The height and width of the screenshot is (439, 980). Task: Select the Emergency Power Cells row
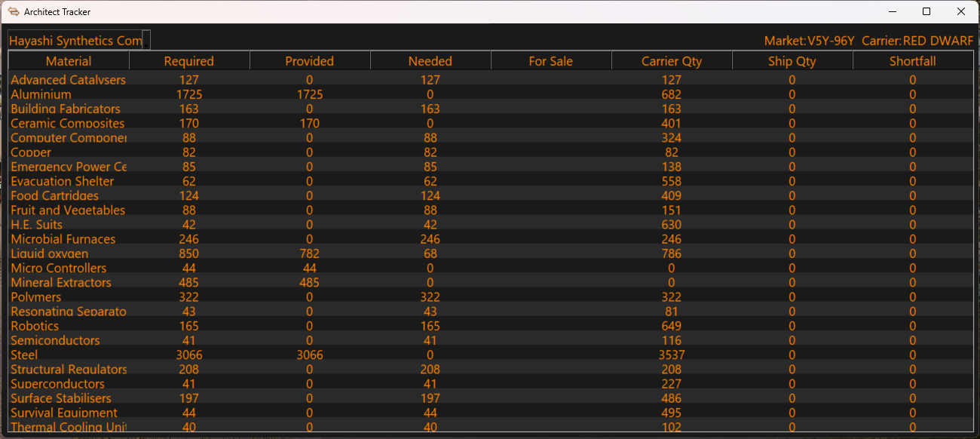pyautogui.click(x=491, y=167)
